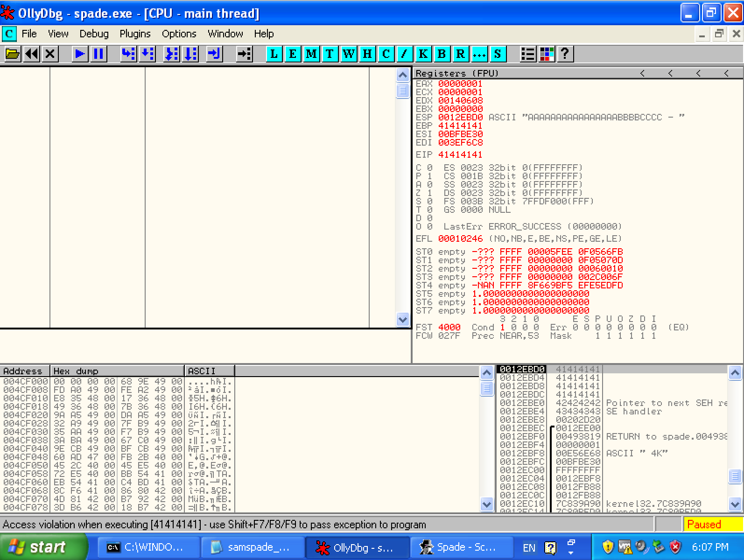The width and height of the screenshot is (744, 560).
Task: Show Windows with W button
Action: coord(349,54)
